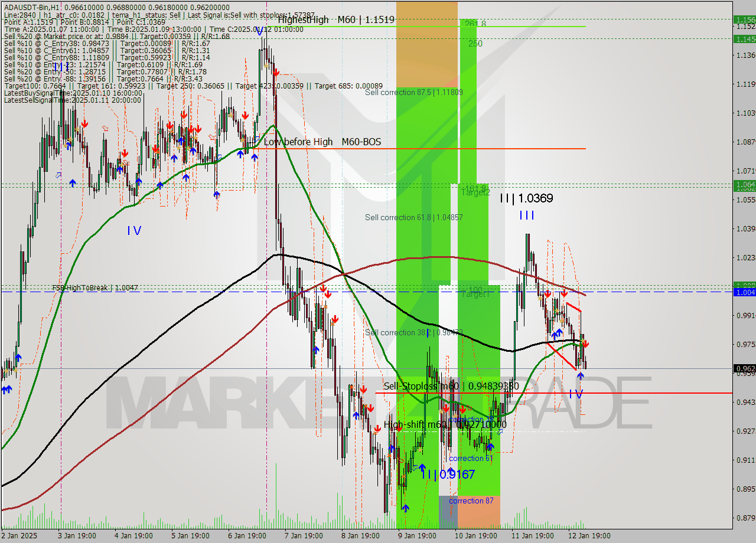The height and width of the screenshot is (543, 756).
Task: Click the '3 Jan 19:00' time axis label
Action: tap(76, 536)
